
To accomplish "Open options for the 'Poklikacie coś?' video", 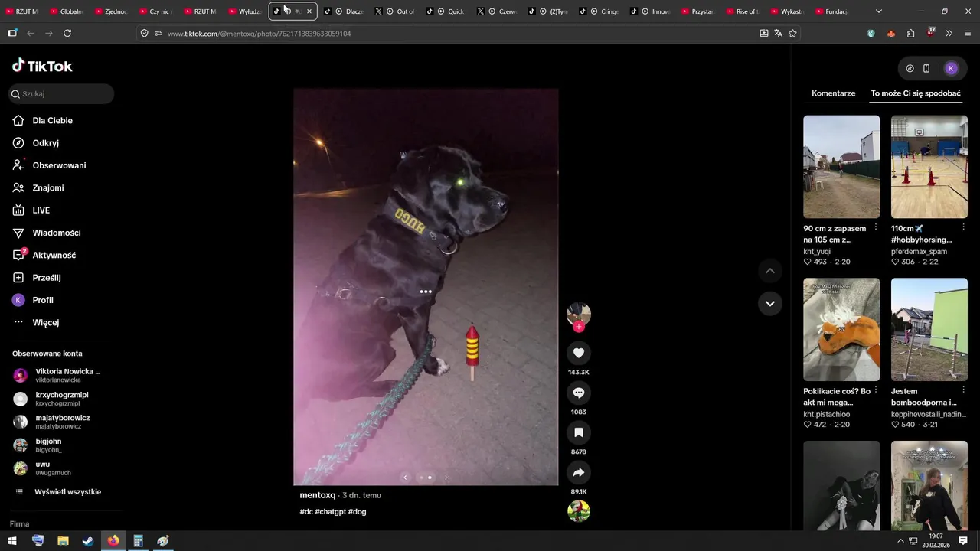I will (876, 390).
